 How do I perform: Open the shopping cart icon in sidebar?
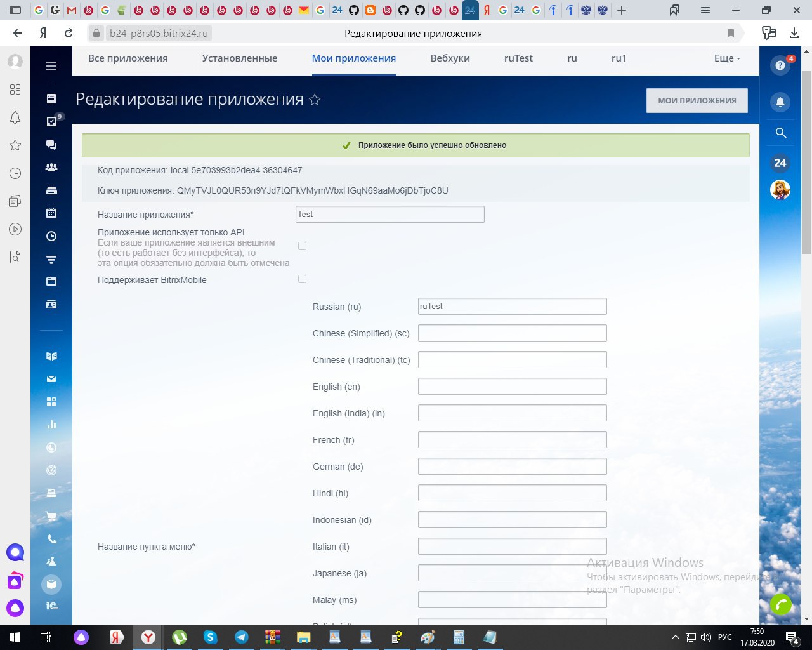51,516
